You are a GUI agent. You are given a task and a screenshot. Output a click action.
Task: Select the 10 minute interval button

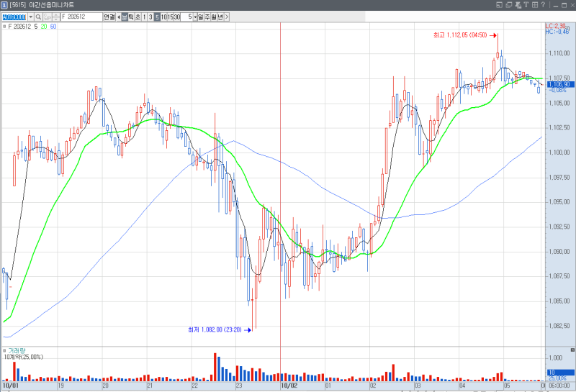coord(164,17)
